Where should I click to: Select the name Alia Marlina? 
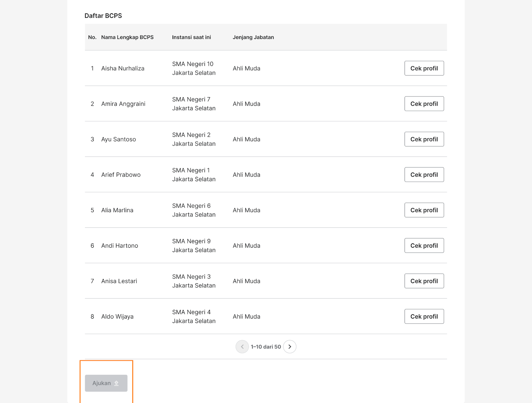(x=117, y=210)
